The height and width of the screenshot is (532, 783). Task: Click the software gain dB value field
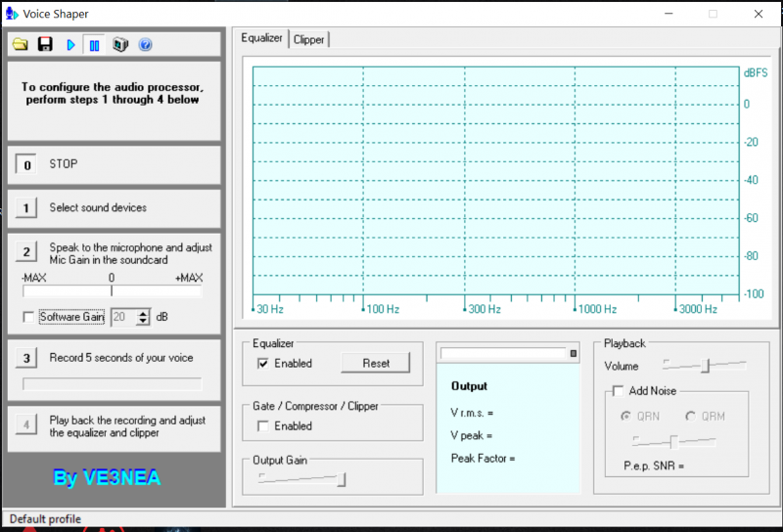point(123,317)
